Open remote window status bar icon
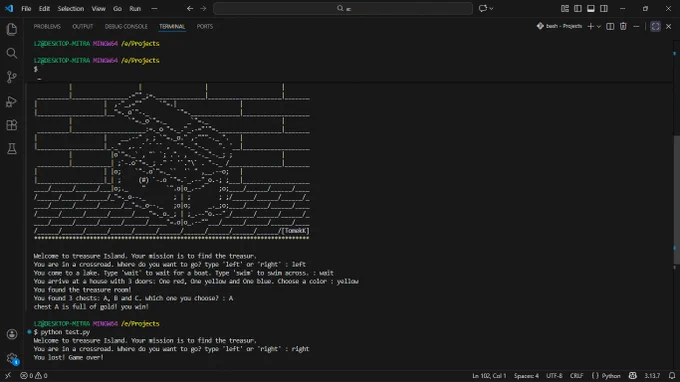This screenshot has width=680, height=382. pos(8,376)
